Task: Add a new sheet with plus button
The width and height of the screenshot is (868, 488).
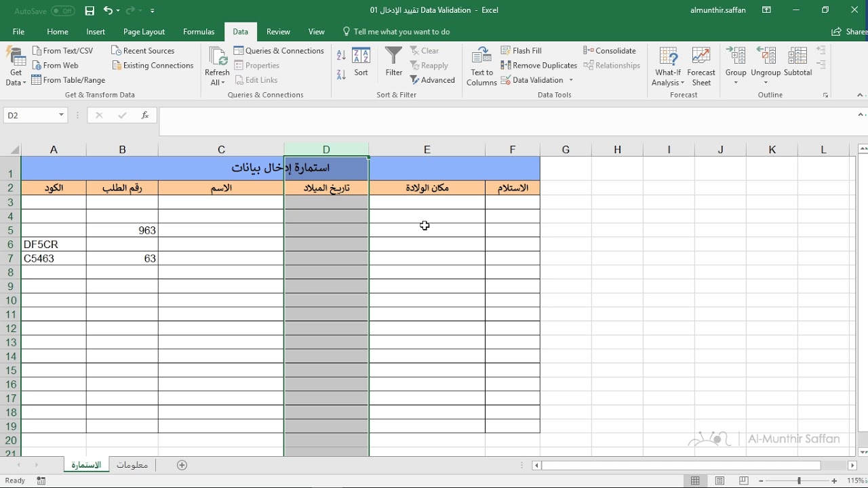Action: point(182,465)
